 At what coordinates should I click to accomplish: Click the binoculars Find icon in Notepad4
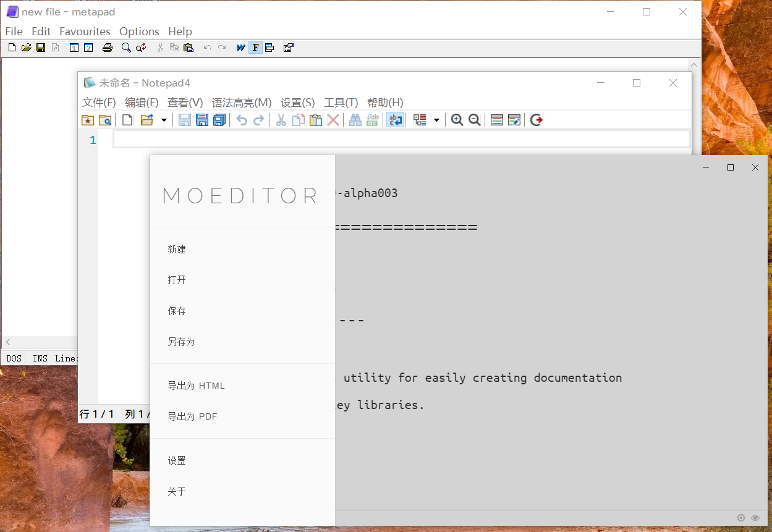click(355, 120)
